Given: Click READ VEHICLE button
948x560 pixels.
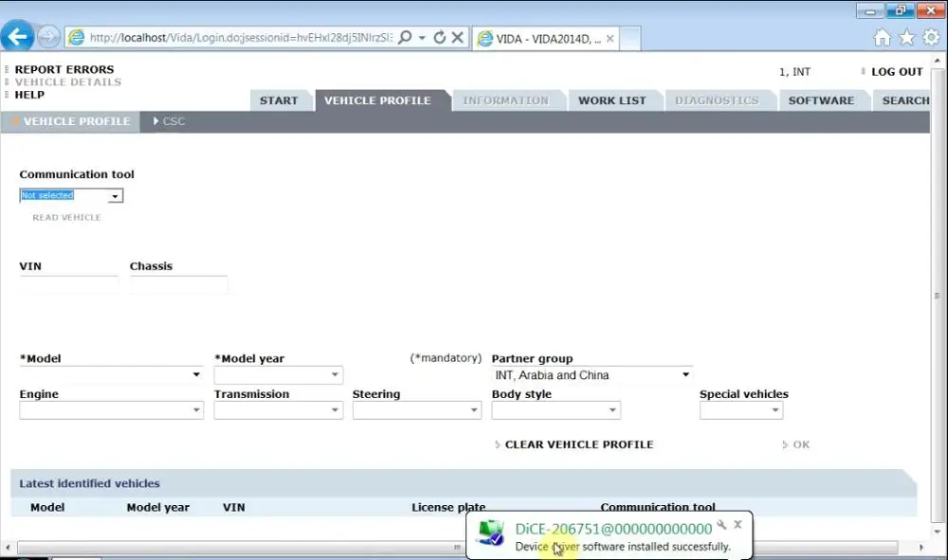Looking at the screenshot, I should click(66, 218).
